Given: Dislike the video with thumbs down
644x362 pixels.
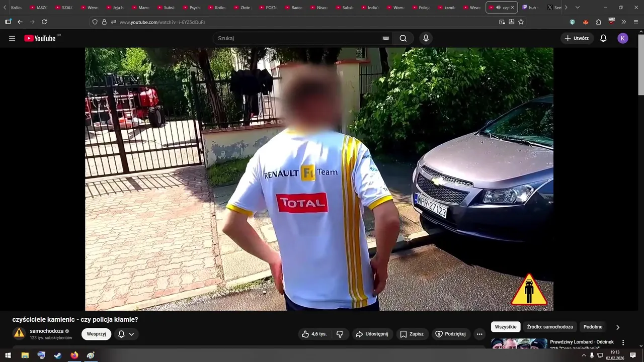Looking at the screenshot, I should pyautogui.click(x=340, y=334).
